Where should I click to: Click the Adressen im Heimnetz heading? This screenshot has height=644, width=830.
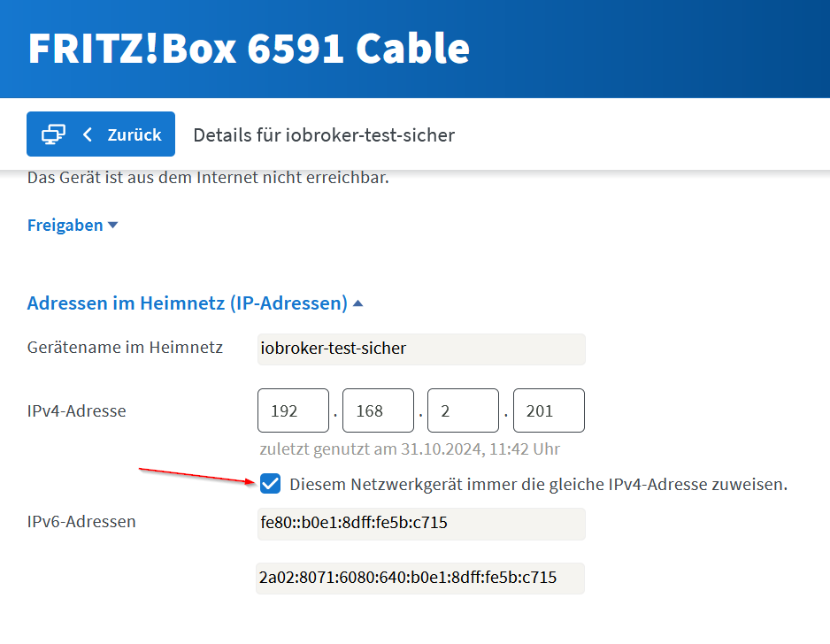[187, 303]
